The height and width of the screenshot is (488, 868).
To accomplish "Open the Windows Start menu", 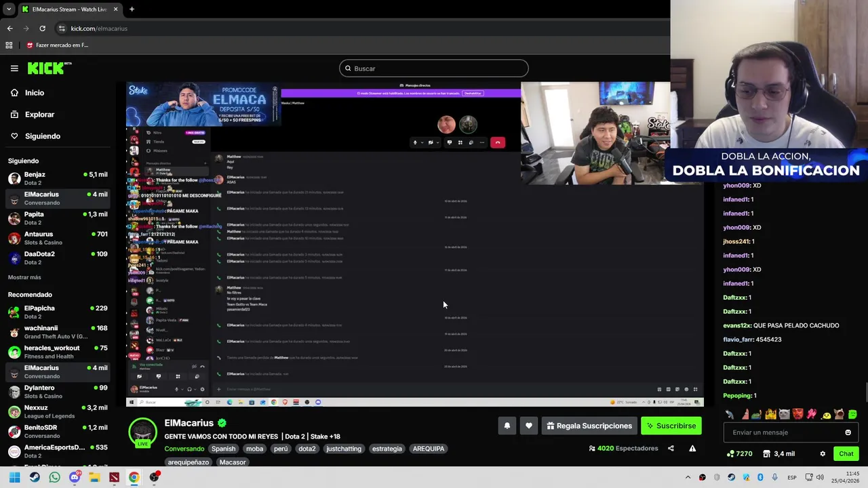I will click(14, 477).
